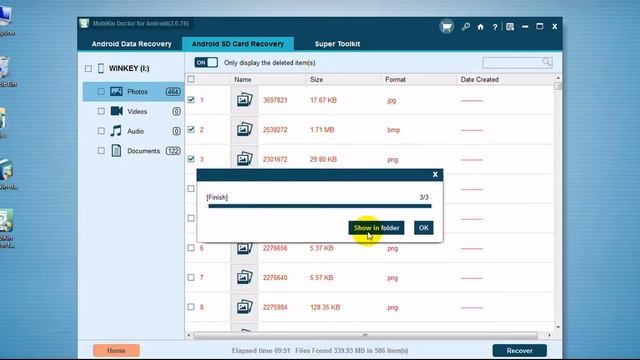Click the search magnifier icon
Screen dimensions: 640x360
[547, 62]
